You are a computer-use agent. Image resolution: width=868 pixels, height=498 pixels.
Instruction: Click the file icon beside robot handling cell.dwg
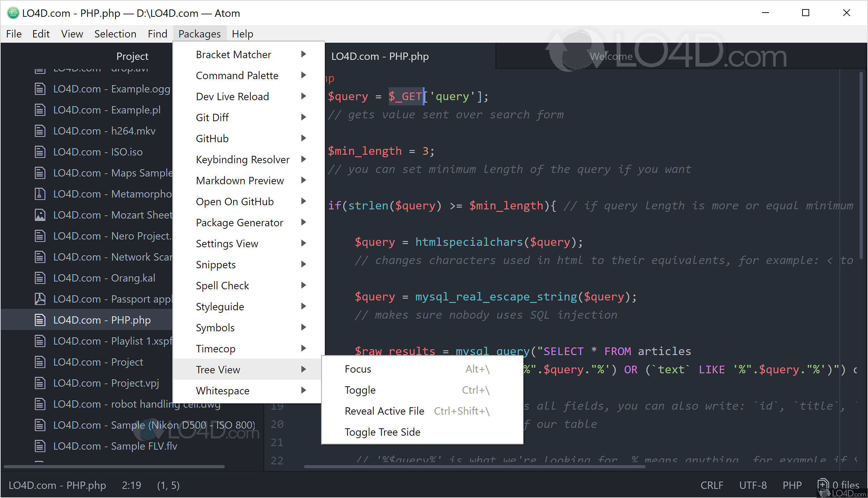(x=40, y=404)
